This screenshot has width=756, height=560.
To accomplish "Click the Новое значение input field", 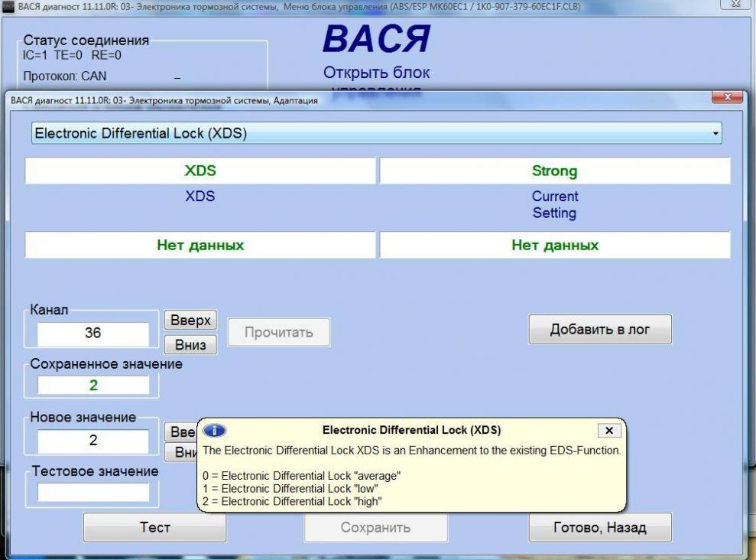I will click(93, 441).
